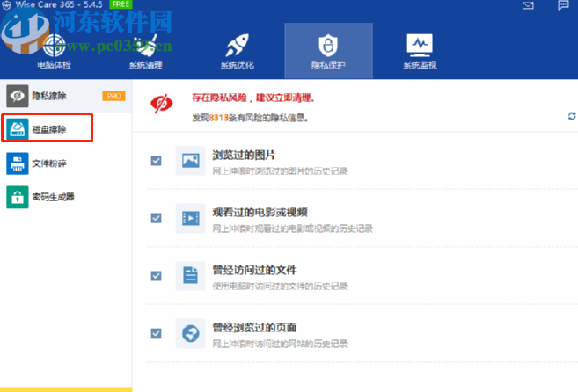Click the 文件粉碎 shredder icon

click(x=18, y=163)
